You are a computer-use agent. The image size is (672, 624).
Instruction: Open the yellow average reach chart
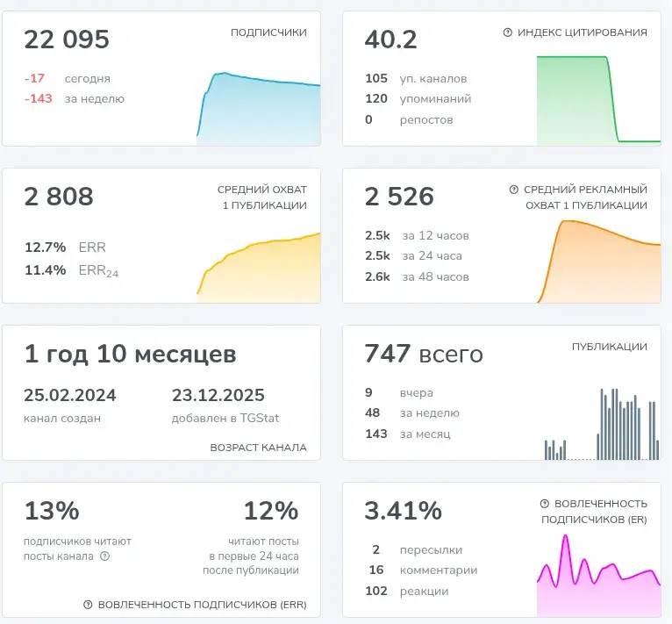259,268
